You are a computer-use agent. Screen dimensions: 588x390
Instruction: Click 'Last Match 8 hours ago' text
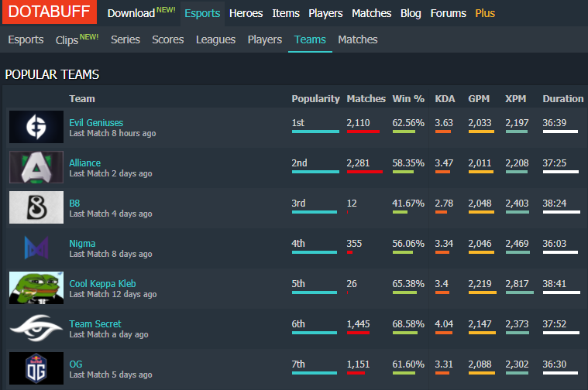coord(112,133)
